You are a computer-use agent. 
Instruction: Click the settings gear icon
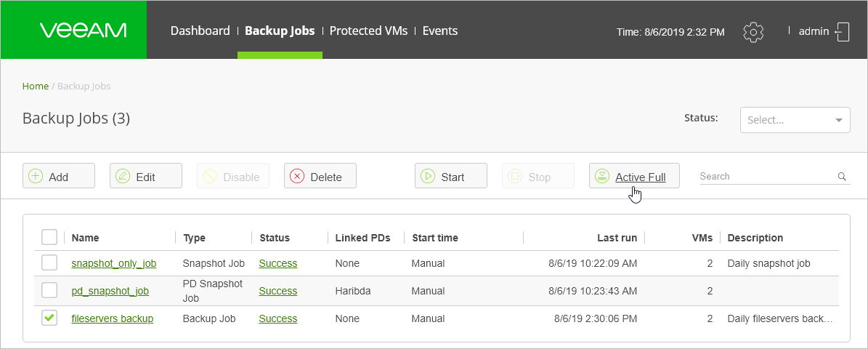tap(754, 31)
